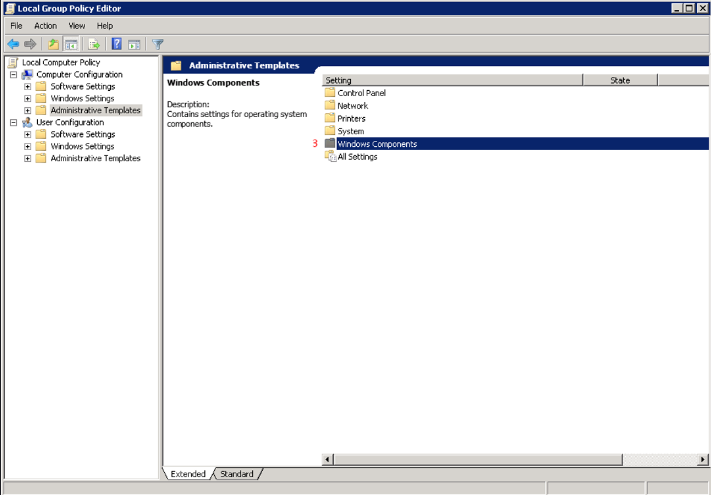Click the Printers folder icon
Image resolution: width=711 pixels, height=495 pixels.
(x=330, y=118)
